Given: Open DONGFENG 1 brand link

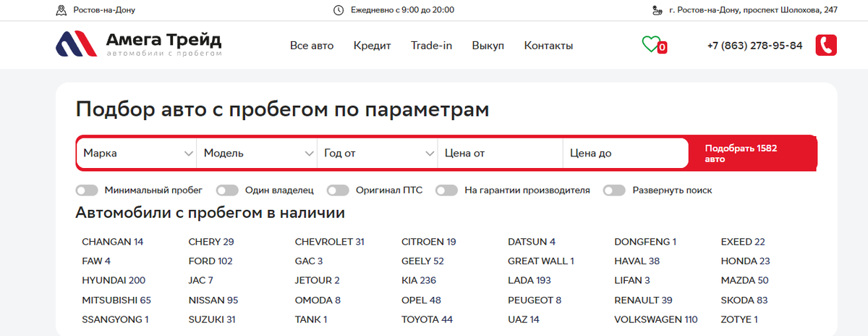Looking at the screenshot, I should pyautogui.click(x=645, y=242).
